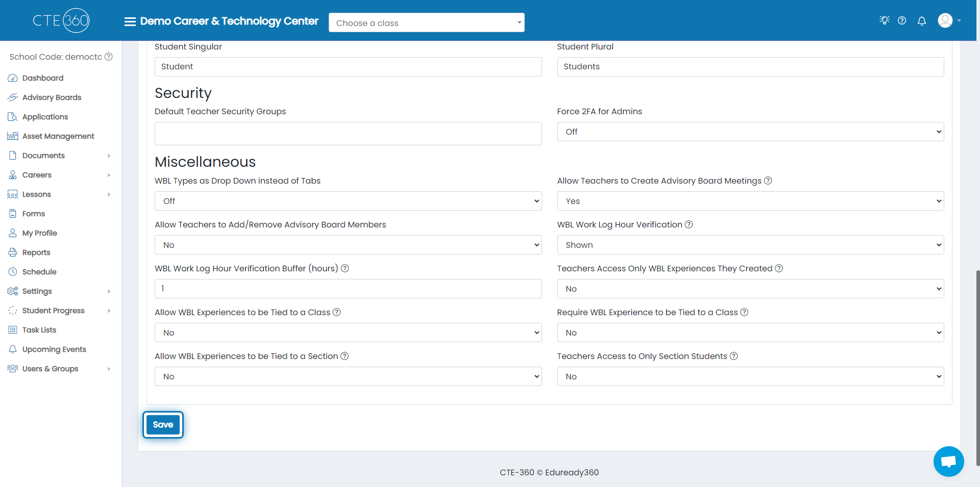Screen dimensions: 980x487
Task: Click the lightbulb ideas icon in header
Action: click(x=885, y=20)
